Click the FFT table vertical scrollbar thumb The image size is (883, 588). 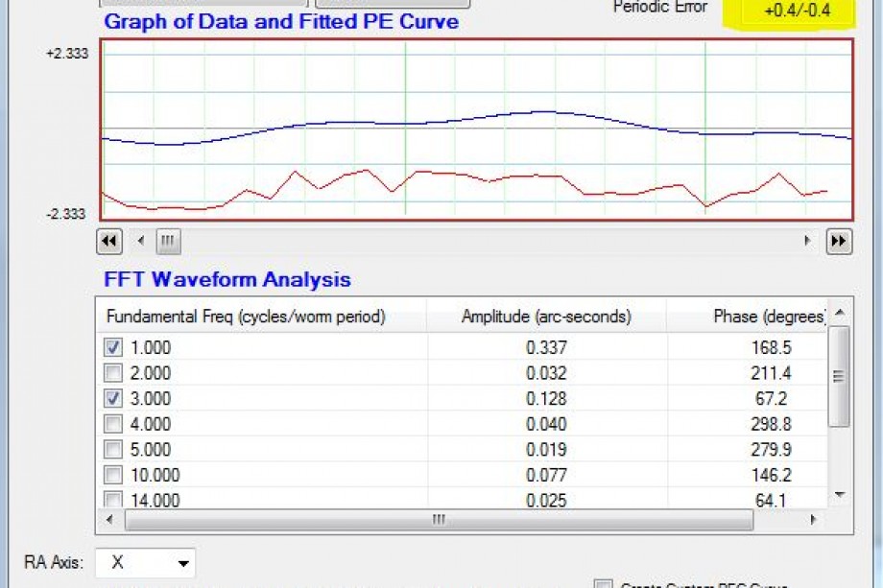click(x=839, y=376)
